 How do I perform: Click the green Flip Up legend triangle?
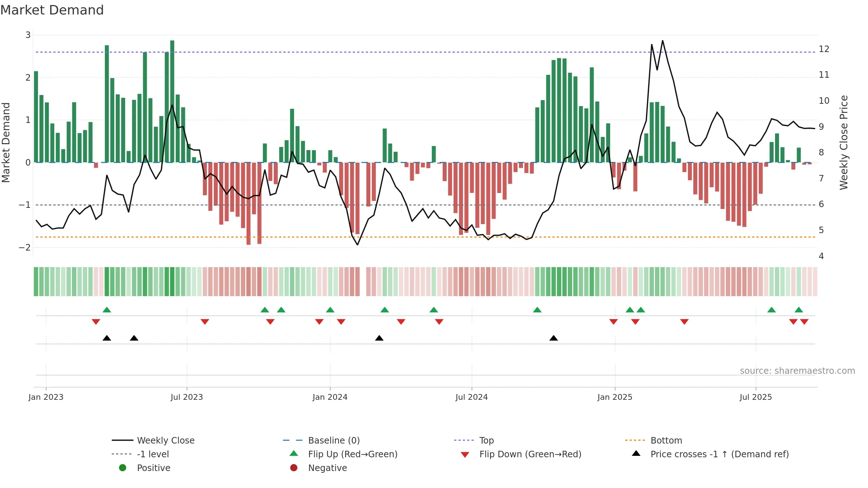tap(294, 453)
